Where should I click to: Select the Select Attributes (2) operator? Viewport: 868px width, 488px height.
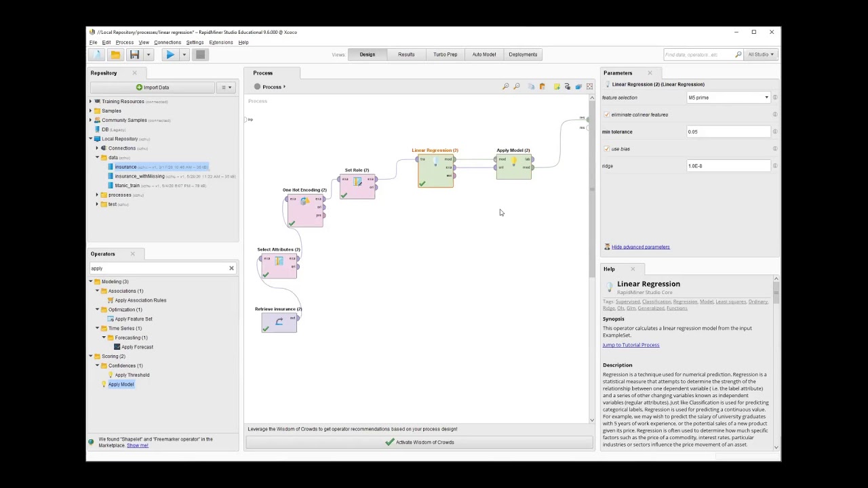coord(279,266)
